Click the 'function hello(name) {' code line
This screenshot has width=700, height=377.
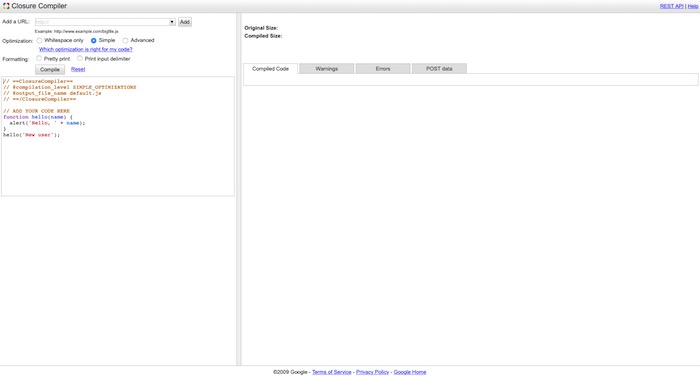pos(38,117)
